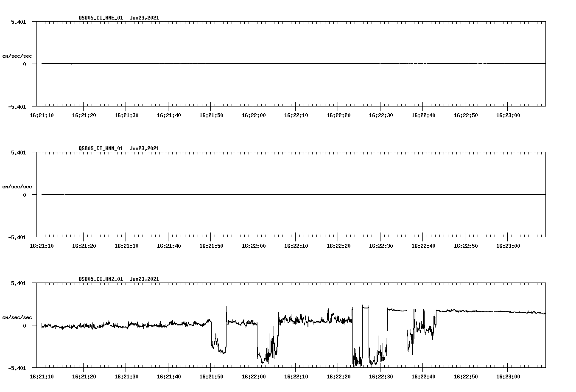The width and height of the screenshot is (576, 392).
Task: Click the 5.401 upper value of the HNE plot
Action: pyautogui.click(x=19, y=22)
